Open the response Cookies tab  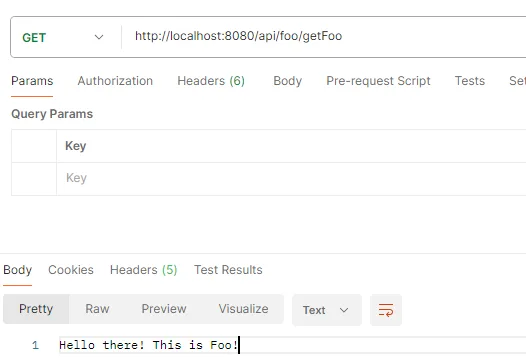(x=71, y=270)
